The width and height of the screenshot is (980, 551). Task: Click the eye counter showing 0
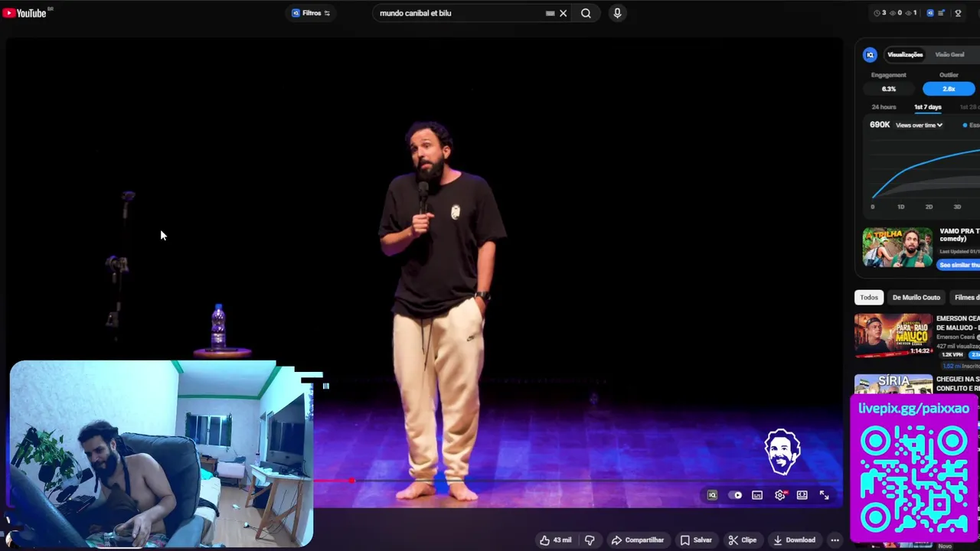[896, 13]
